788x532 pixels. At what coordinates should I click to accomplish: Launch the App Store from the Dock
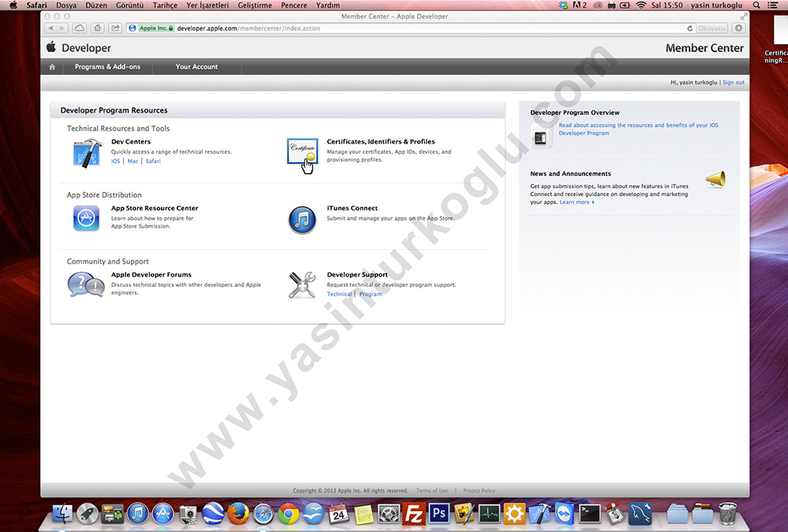[163, 514]
